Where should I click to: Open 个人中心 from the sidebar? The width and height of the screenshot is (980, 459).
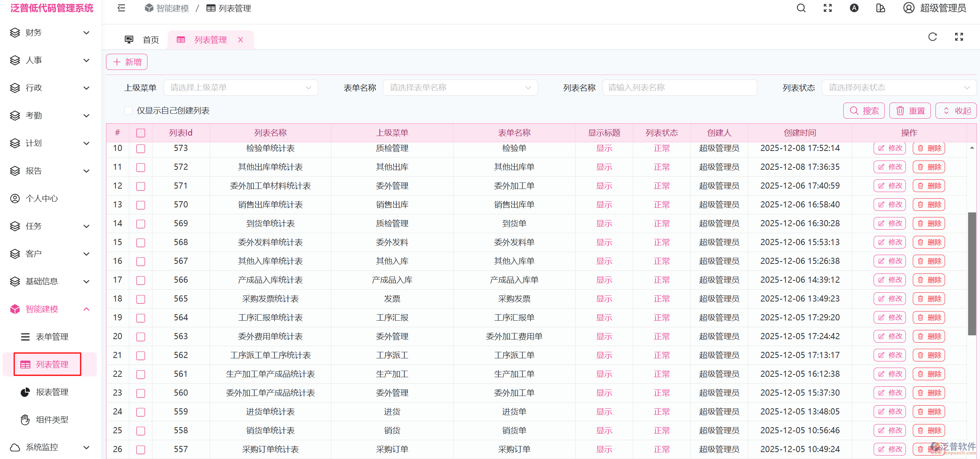tap(41, 198)
